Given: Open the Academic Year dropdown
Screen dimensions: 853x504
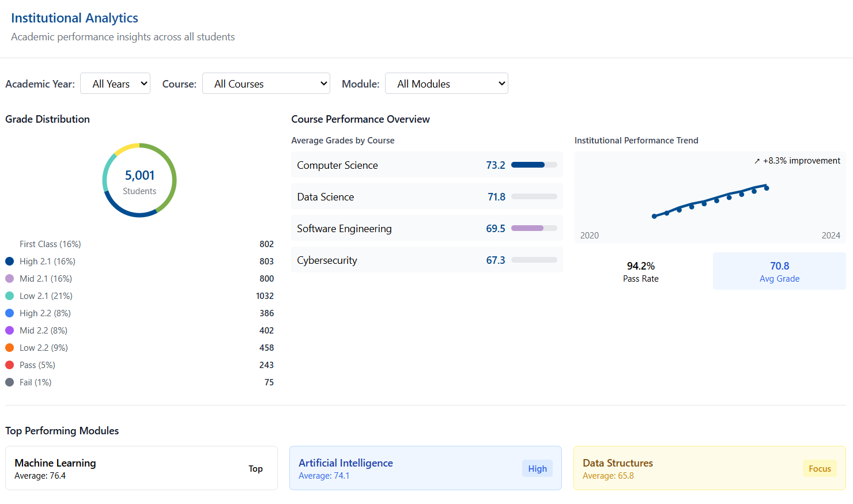Looking at the screenshot, I should point(115,83).
